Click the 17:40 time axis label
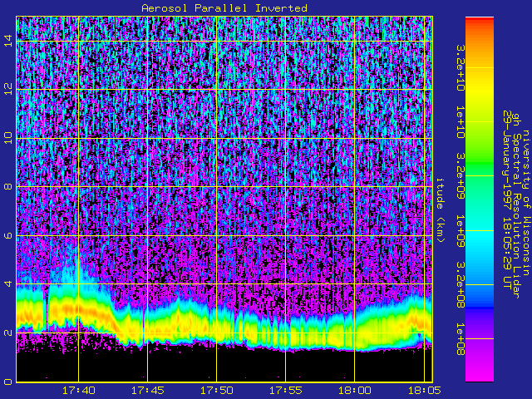 [x=79, y=391]
